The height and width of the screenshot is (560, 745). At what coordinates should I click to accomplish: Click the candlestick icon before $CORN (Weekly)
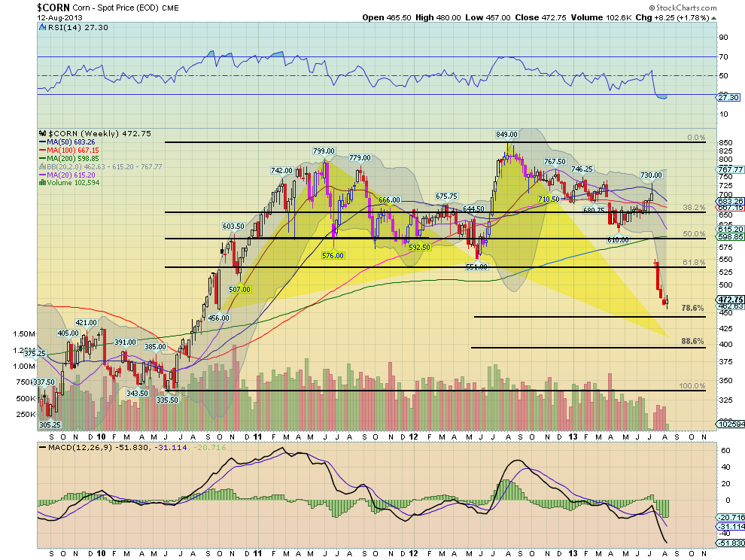tap(43, 133)
